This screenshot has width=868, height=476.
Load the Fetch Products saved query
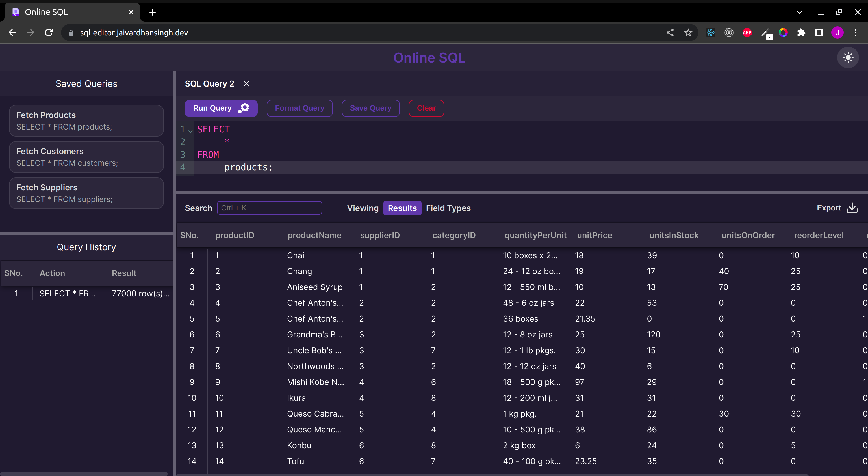click(86, 121)
